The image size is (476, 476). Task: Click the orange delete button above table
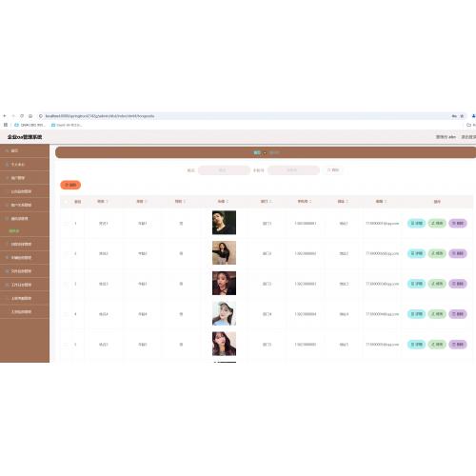click(x=70, y=185)
